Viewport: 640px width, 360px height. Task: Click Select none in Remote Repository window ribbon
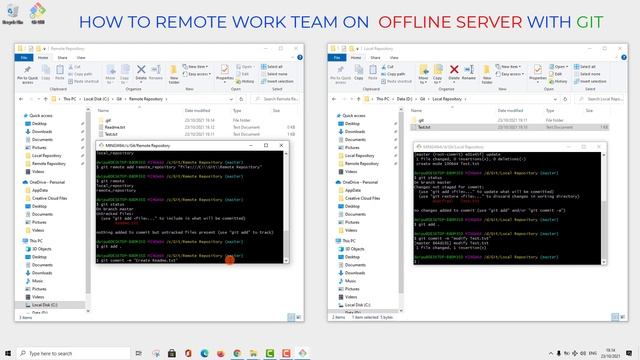[274, 74]
